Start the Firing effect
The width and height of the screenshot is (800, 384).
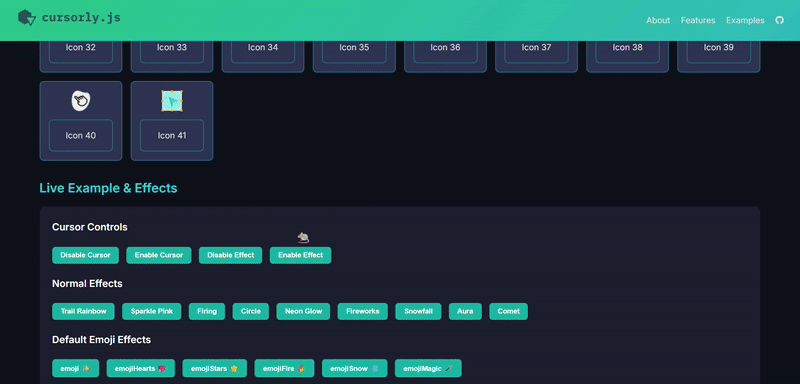(207, 312)
